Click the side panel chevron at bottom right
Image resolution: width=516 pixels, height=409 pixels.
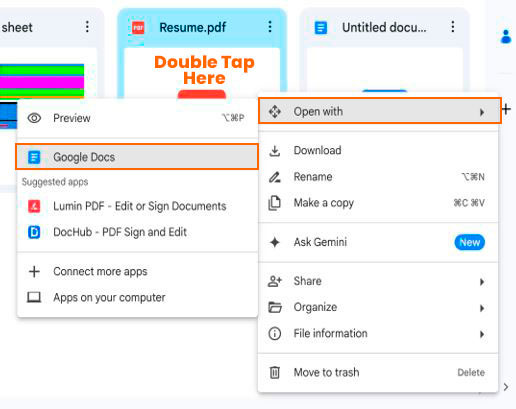[506, 387]
